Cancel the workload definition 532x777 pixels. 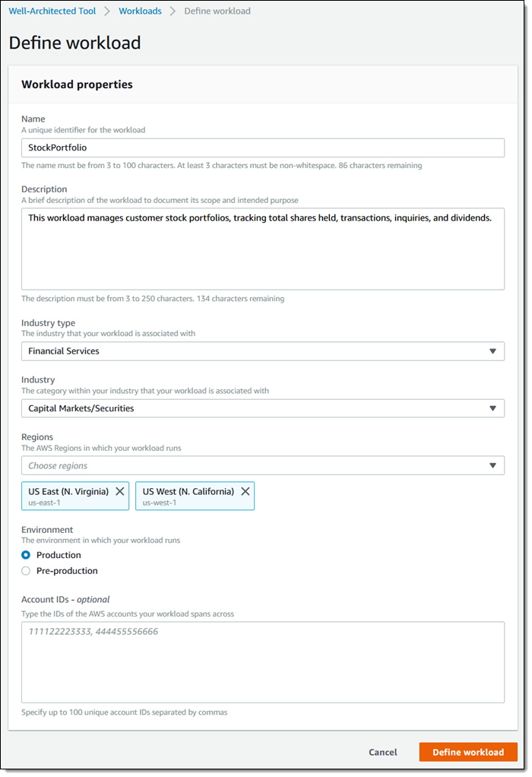pyautogui.click(x=382, y=752)
